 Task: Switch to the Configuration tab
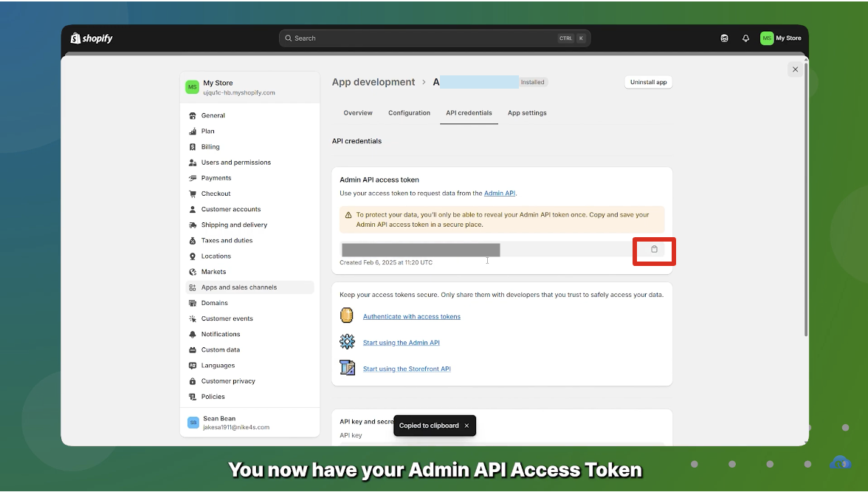point(409,112)
